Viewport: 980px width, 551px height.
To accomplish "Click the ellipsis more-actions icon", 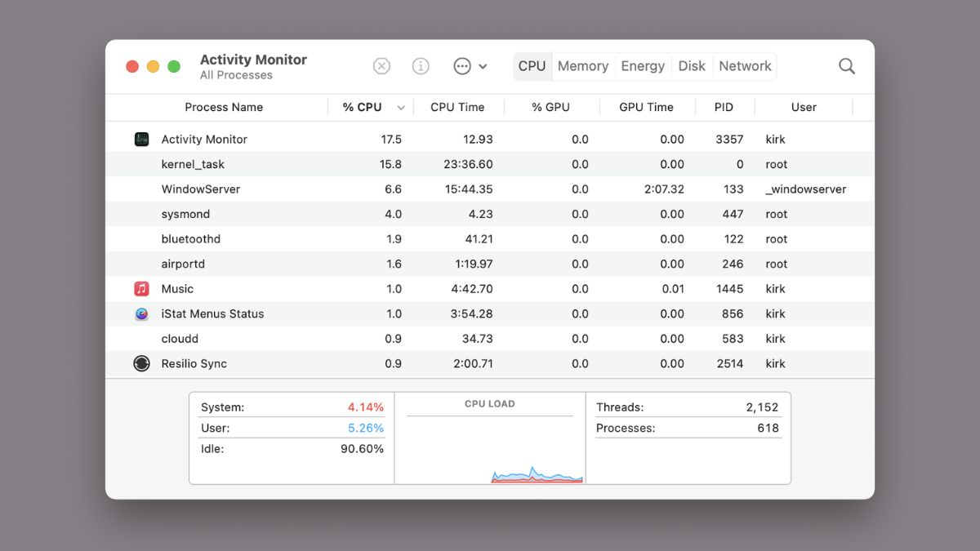I will pyautogui.click(x=462, y=66).
